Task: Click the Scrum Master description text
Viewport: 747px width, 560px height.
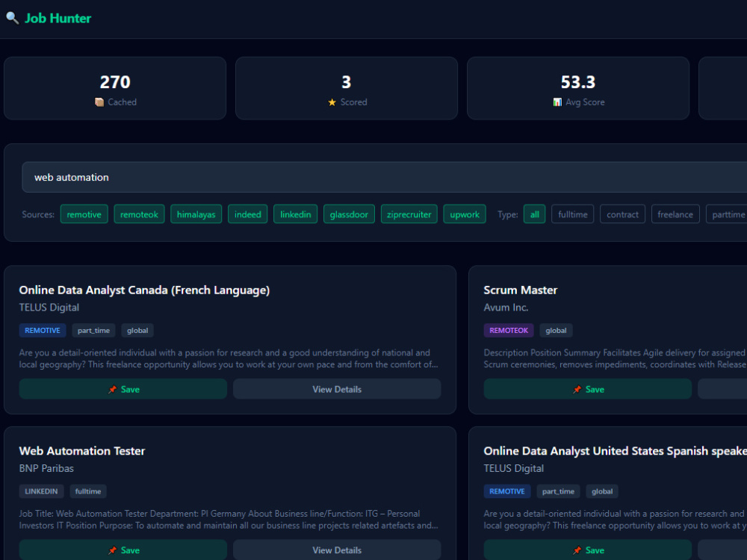Action: tap(615, 358)
